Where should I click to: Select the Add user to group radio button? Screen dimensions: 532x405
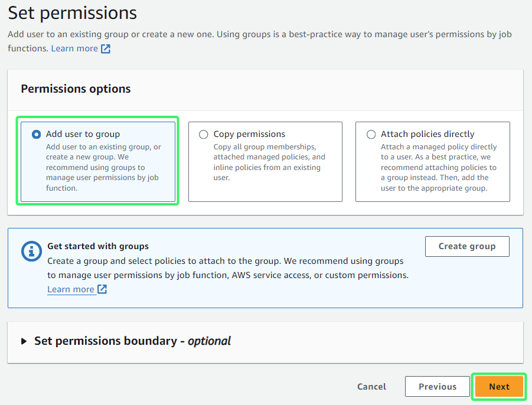pos(36,135)
